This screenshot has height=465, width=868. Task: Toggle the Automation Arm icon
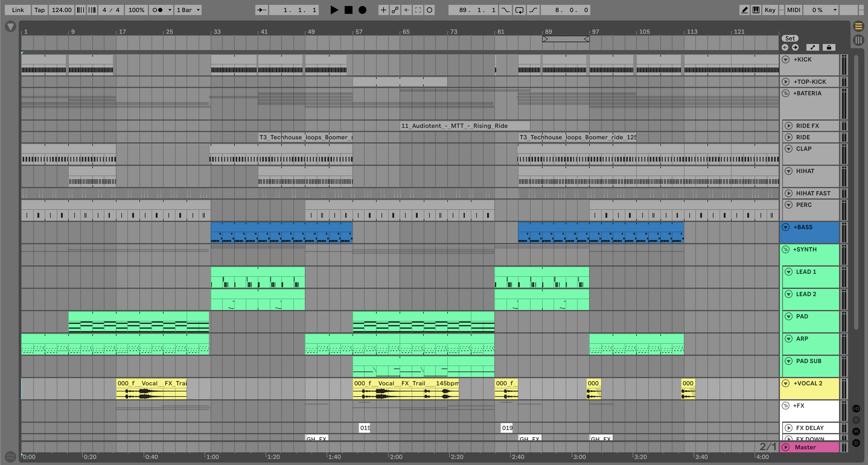395,10
